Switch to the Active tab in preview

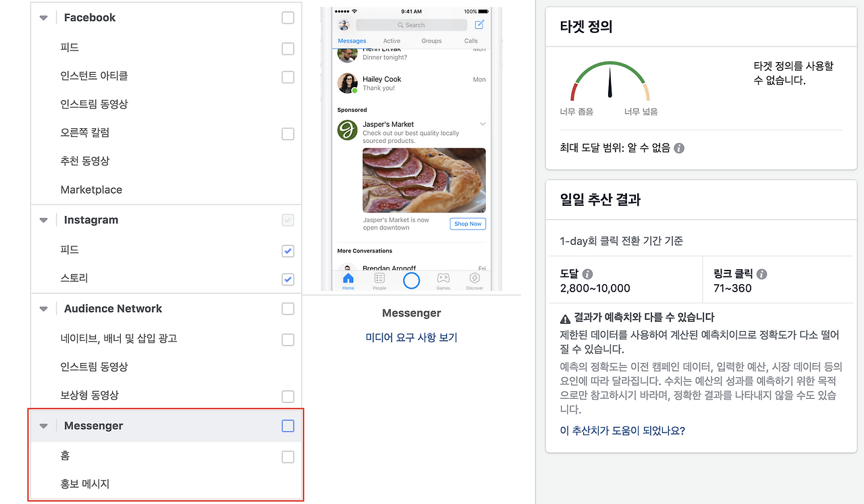coord(391,40)
